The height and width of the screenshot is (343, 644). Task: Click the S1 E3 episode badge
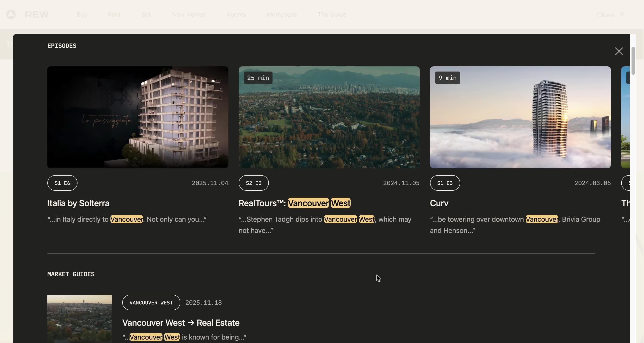[445, 183]
